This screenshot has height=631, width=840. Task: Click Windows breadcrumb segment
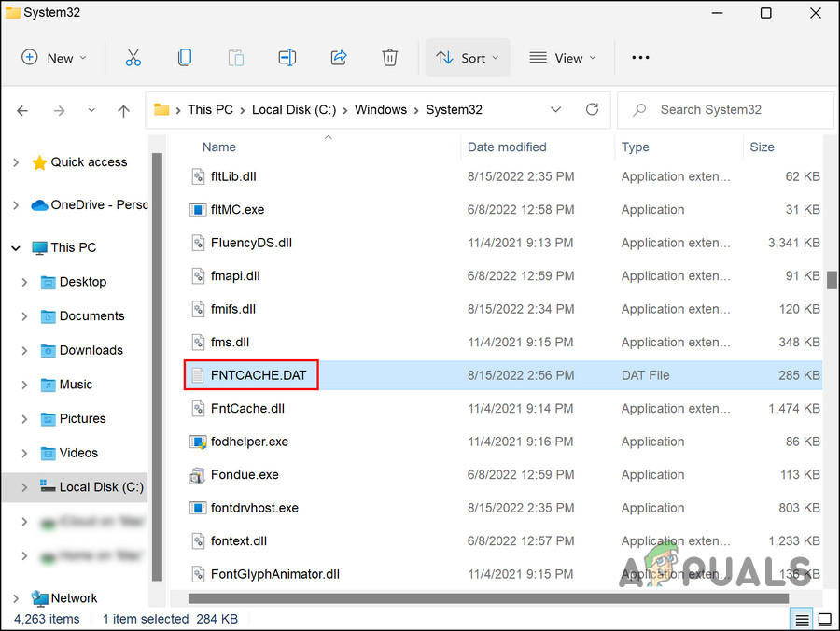[381, 110]
